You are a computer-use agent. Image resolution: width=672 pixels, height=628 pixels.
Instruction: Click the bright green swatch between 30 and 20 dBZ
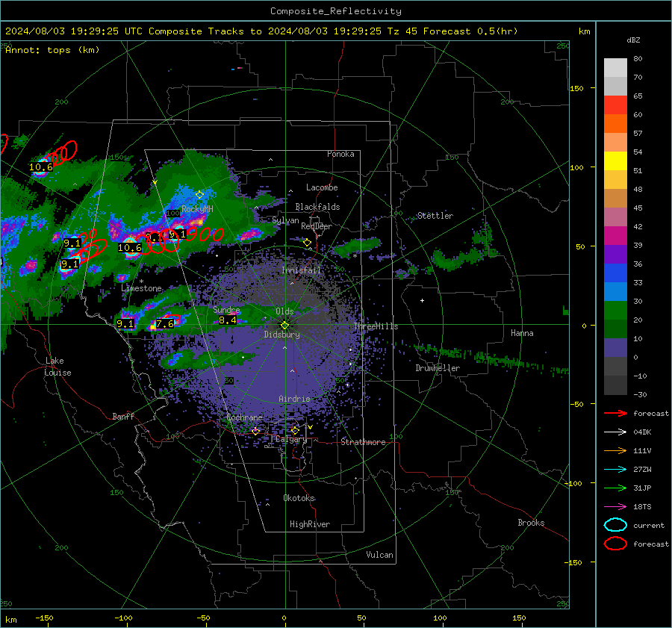click(x=615, y=311)
